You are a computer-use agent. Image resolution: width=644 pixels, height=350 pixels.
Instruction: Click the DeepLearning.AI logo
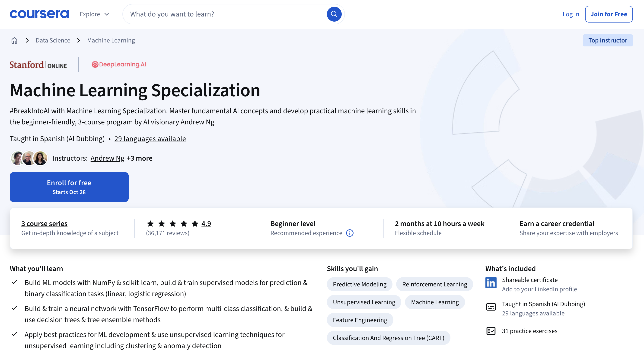click(x=118, y=64)
